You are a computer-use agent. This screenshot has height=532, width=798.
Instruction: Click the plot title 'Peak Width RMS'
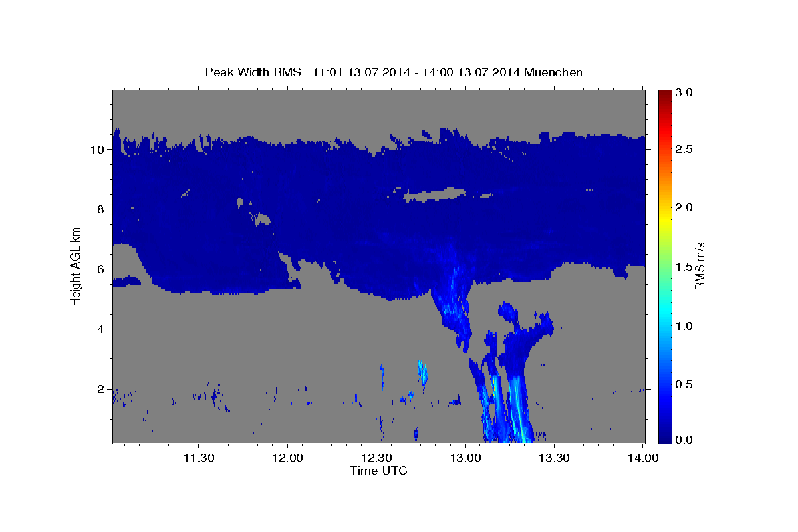253,72
